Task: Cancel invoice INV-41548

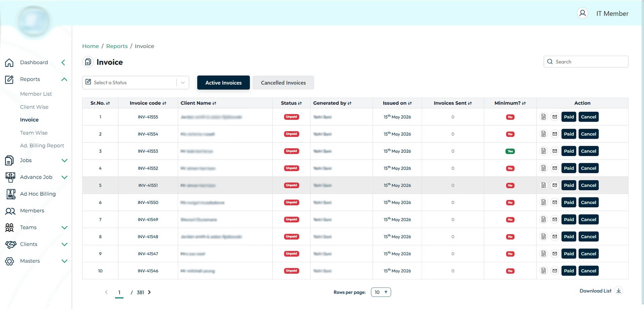Action: [589, 236]
